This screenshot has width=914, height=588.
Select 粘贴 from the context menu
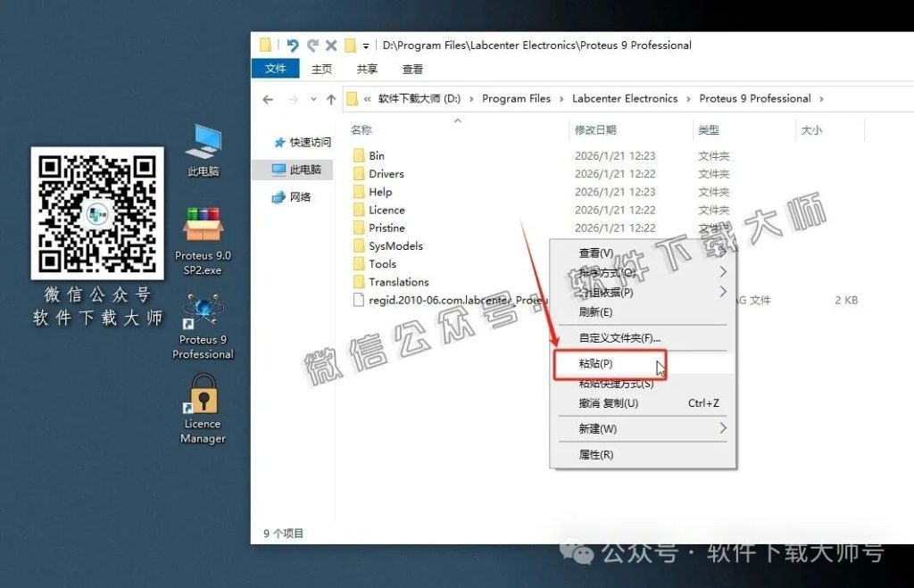(x=598, y=364)
